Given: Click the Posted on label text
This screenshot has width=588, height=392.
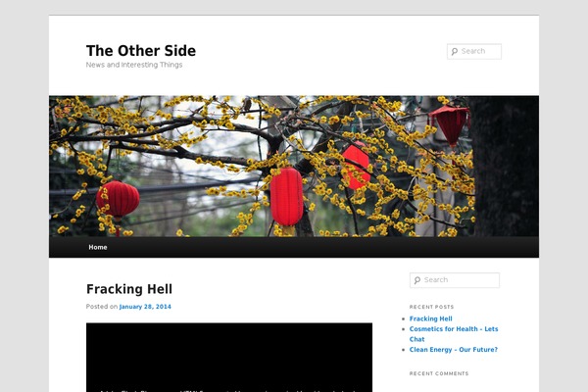Looking at the screenshot, I should coord(102,307).
